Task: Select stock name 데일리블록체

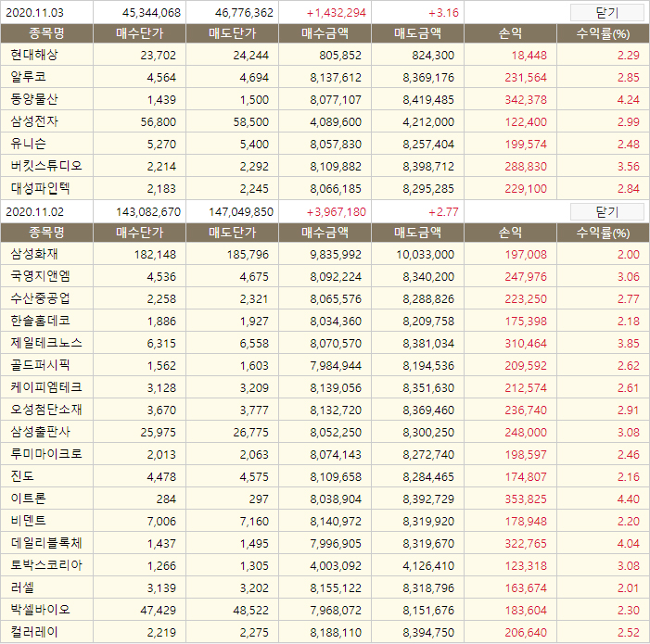Action: tap(46, 543)
